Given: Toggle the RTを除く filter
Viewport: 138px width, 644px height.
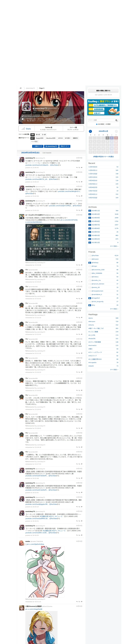Looking at the screenshot, I should pyautogui.click(x=68, y=138).
